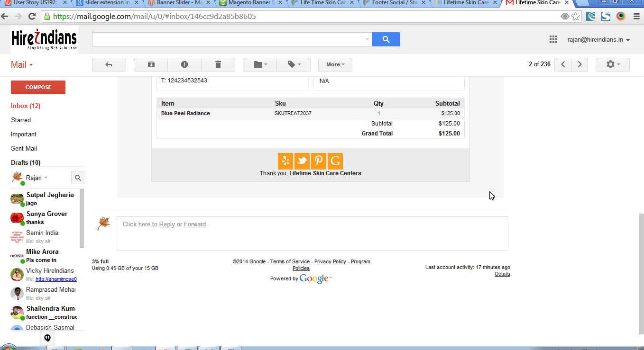Image resolution: width=644 pixels, height=350 pixels.
Task: Click the chat list scrollbar
Action: (82, 218)
